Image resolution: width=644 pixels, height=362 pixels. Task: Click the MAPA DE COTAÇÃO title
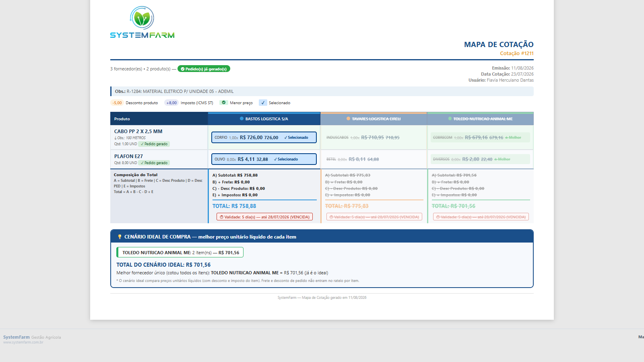[499, 45]
